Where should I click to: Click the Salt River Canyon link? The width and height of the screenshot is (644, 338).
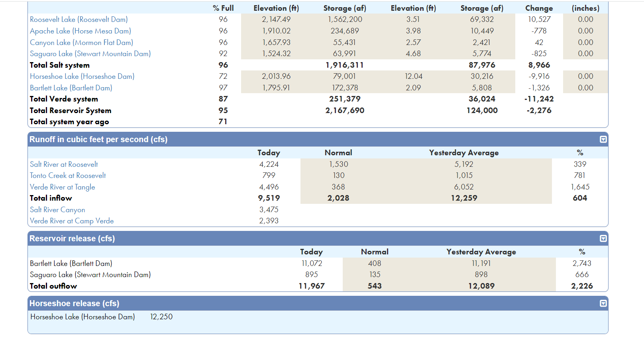(57, 210)
